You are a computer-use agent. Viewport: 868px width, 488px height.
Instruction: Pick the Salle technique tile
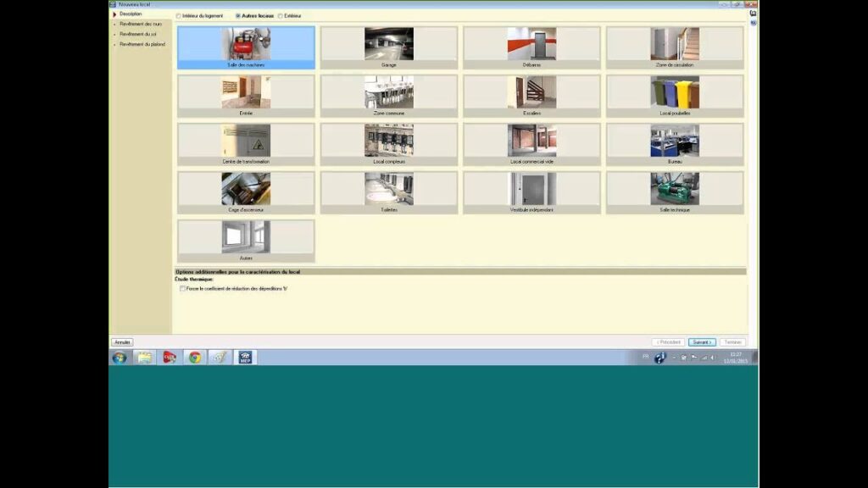tap(675, 192)
